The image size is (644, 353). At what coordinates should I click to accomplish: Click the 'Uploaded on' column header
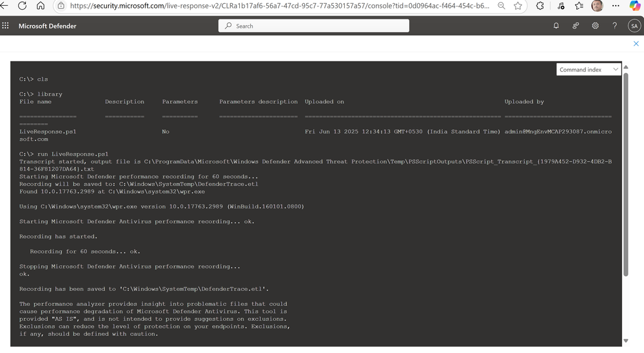click(324, 101)
